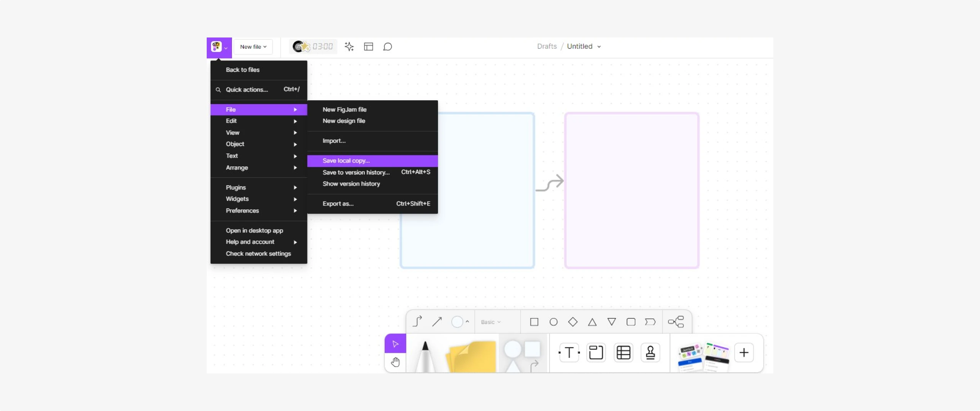Image resolution: width=980 pixels, height=411 pixels.
Task: Expand the Object submenu
Action: click(259, 144)
